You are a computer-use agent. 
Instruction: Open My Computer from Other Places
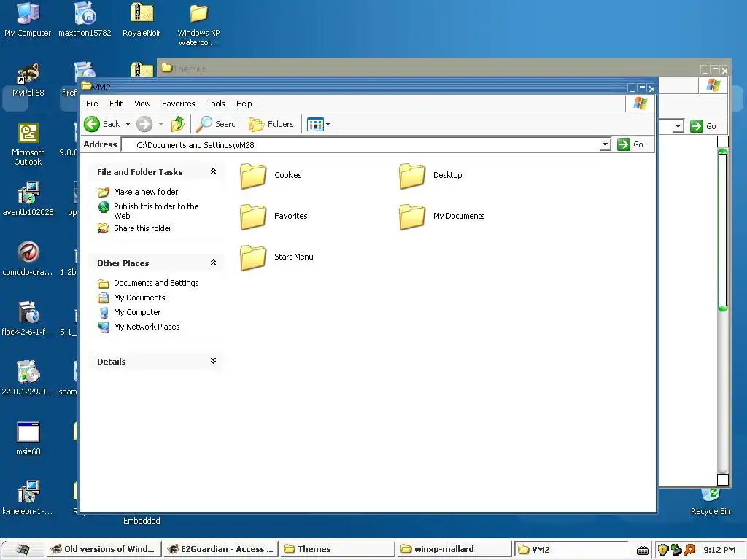[136, 312]
